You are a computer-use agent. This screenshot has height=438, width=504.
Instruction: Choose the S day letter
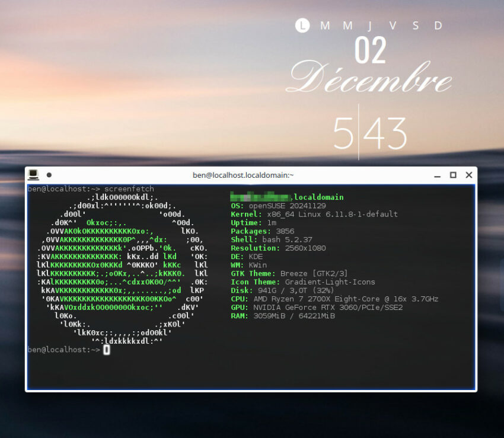tap(416, 25)
